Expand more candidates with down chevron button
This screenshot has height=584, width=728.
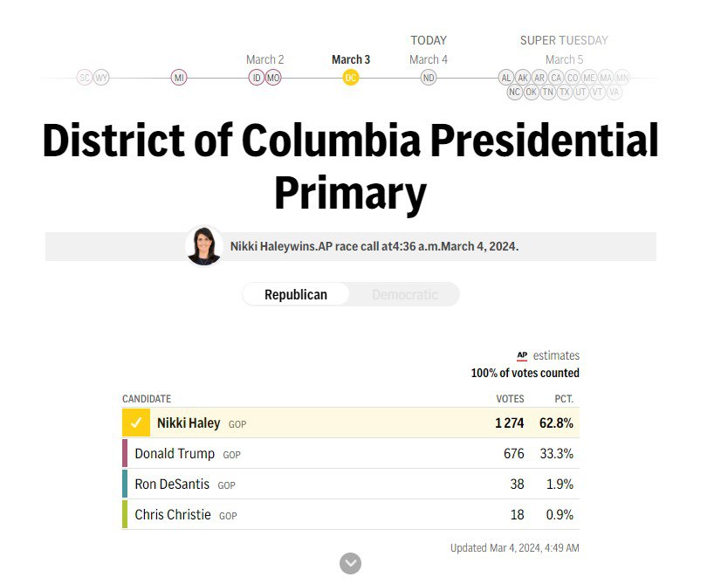[x=351, y=563]
